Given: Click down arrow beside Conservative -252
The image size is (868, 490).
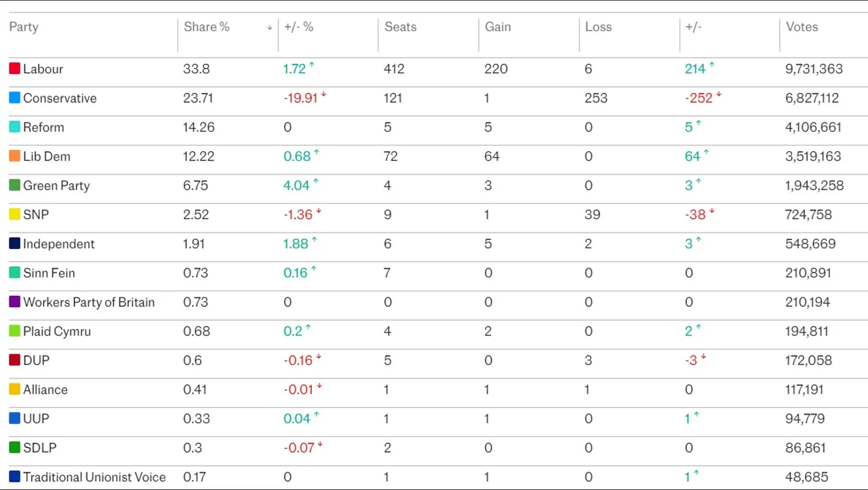Looking at the screenshot, I should (x=719, y=95).
